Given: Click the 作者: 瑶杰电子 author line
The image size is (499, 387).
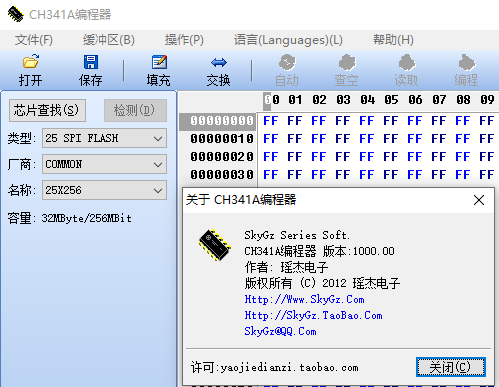Looking at the screenshot, I should pos(286,267).
